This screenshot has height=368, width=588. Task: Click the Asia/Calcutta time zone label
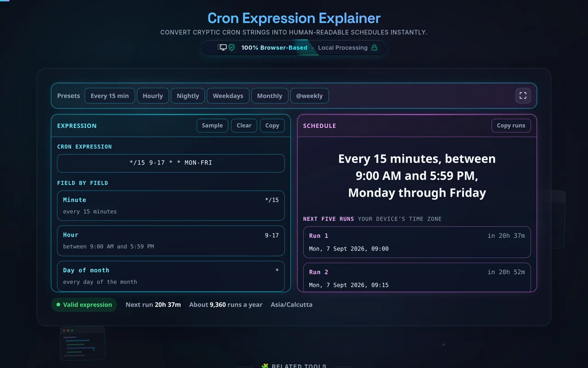pos(291,305)
